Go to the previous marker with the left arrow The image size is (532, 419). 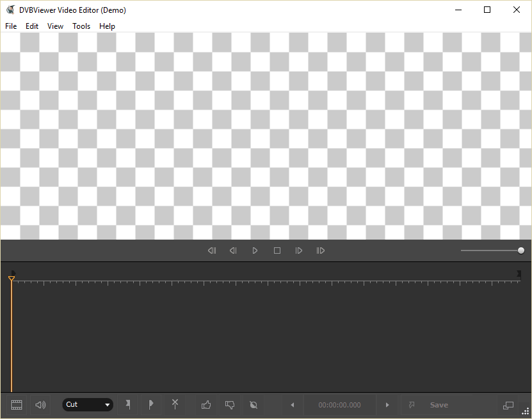click(292, 405)
